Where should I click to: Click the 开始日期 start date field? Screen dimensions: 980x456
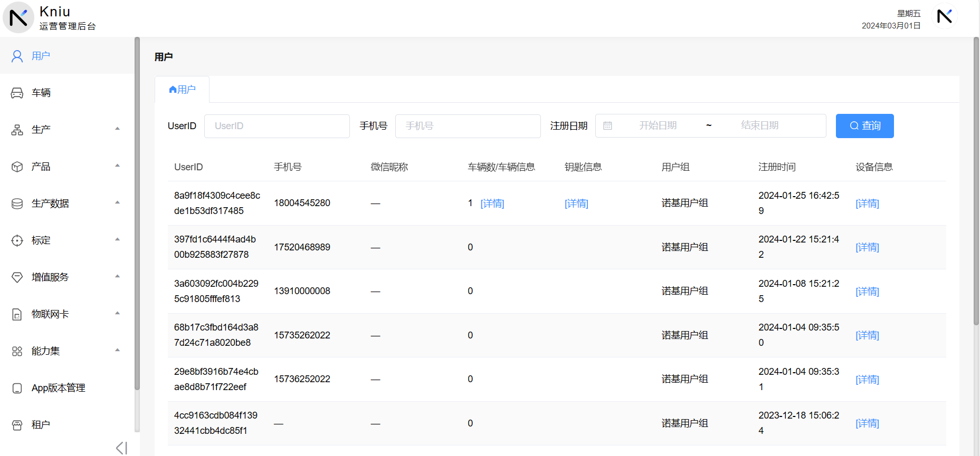point(658,125)
